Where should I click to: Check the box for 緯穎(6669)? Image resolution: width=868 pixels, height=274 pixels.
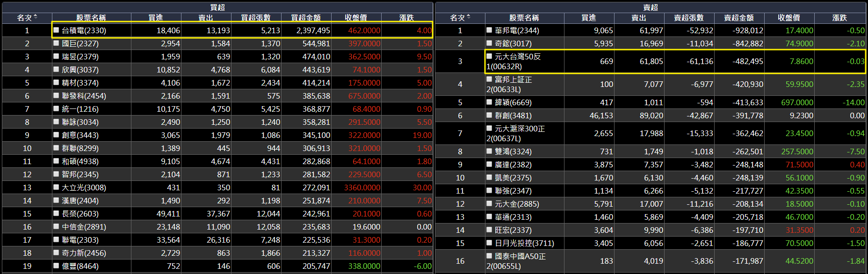[x=489, y=102]
